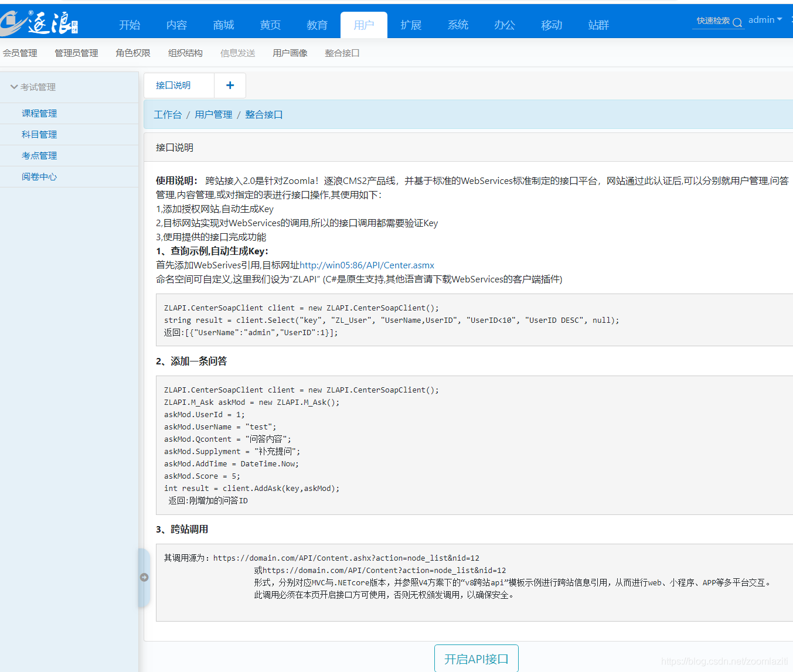Click the 用户管理 breadcrumb link

(213, 115)
